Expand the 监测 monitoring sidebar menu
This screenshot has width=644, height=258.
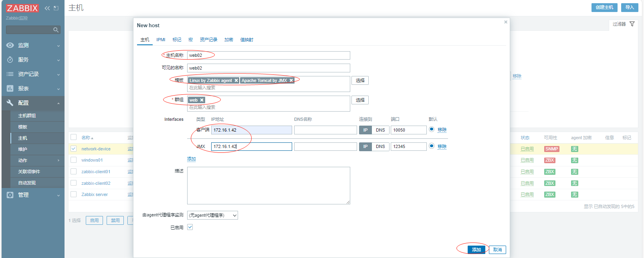click(33, 45)
